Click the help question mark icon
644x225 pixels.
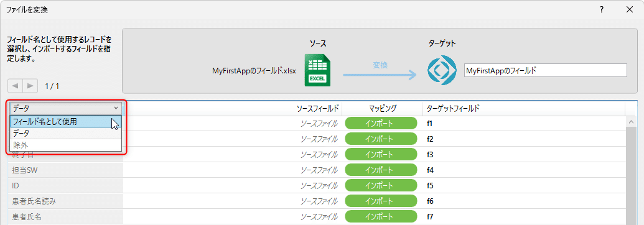tap(601, 9)
